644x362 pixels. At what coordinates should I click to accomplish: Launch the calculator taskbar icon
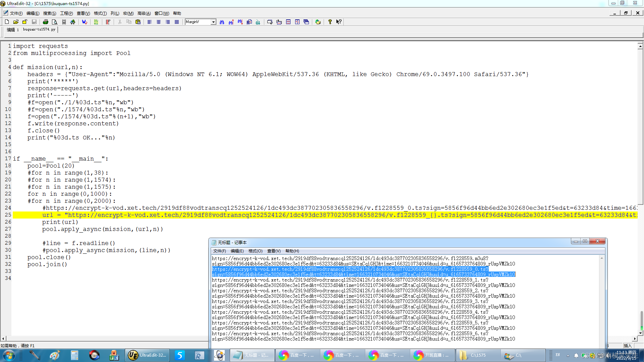tap(74, 355)
